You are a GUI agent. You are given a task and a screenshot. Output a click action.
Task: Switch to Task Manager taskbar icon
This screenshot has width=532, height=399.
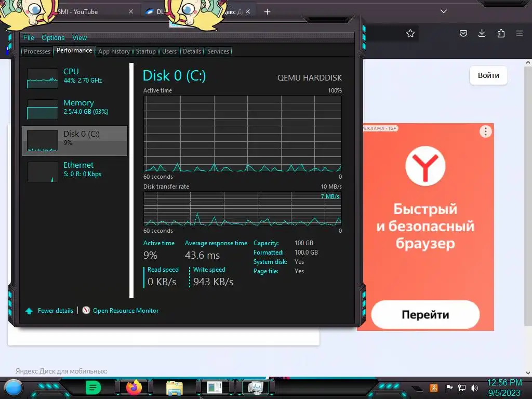coord(256,388)
